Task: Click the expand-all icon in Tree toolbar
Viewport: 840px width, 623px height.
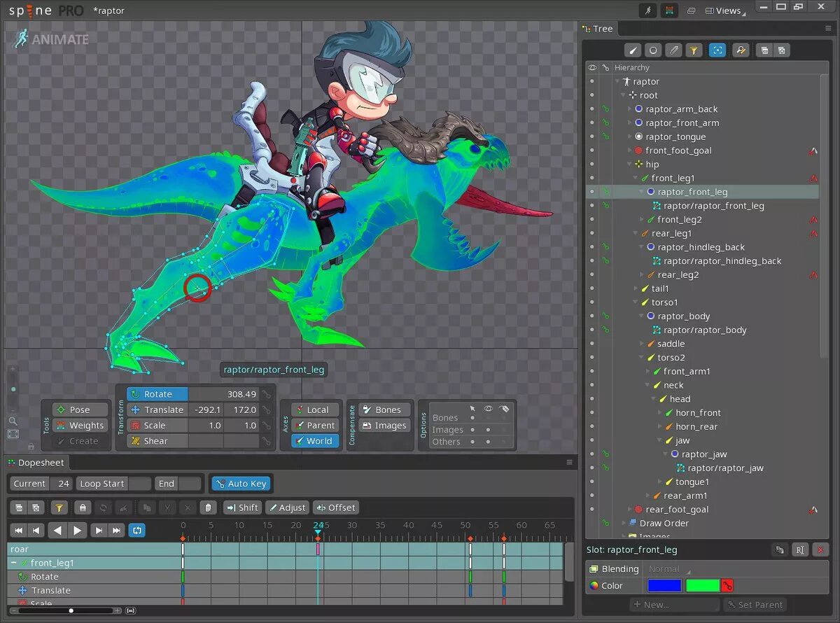Action: tap(781, 50)
